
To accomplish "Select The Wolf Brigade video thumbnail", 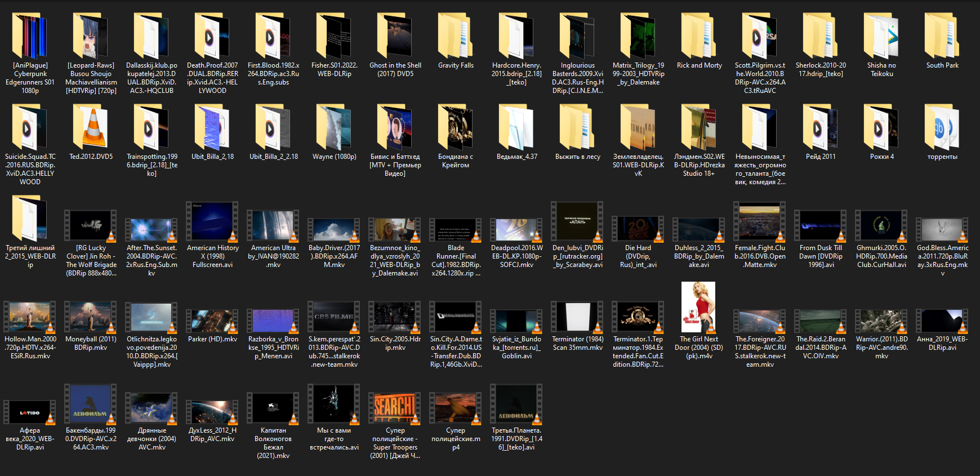I will point(91,225).
